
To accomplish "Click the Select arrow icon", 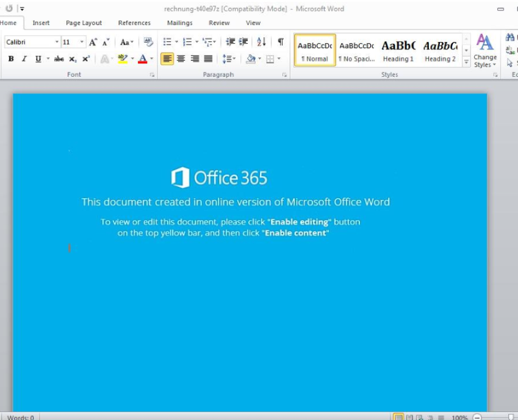I will [509, 62].
